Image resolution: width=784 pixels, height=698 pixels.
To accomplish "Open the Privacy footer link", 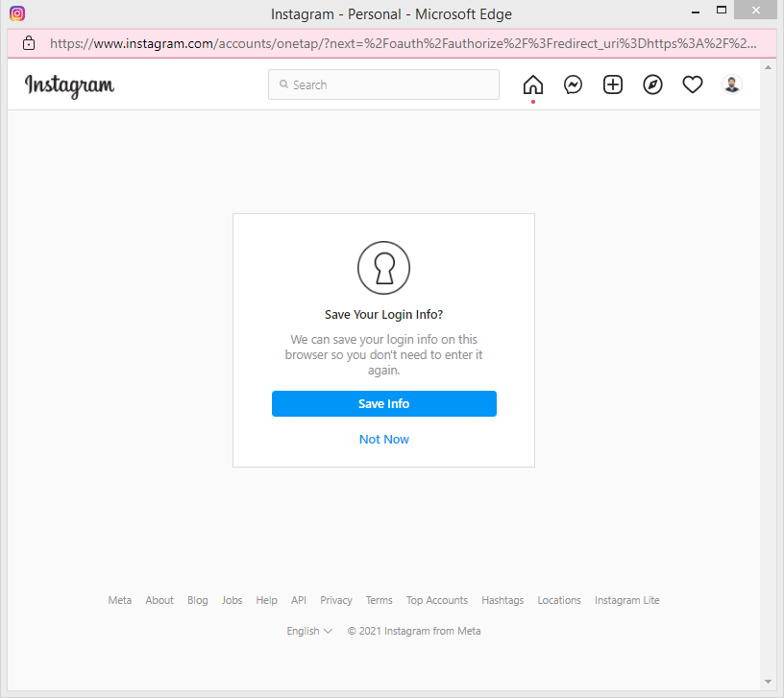I will pyautogui.click(x=336, y=600).
